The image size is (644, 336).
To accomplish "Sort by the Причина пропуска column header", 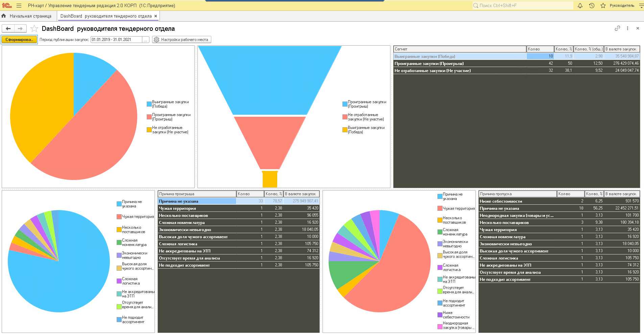I will tap(517, 194).
